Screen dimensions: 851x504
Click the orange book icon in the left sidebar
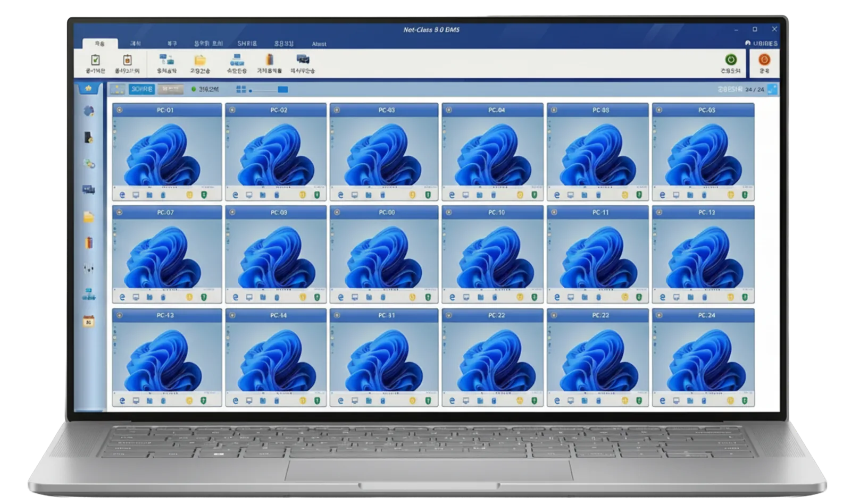(89, 243)
